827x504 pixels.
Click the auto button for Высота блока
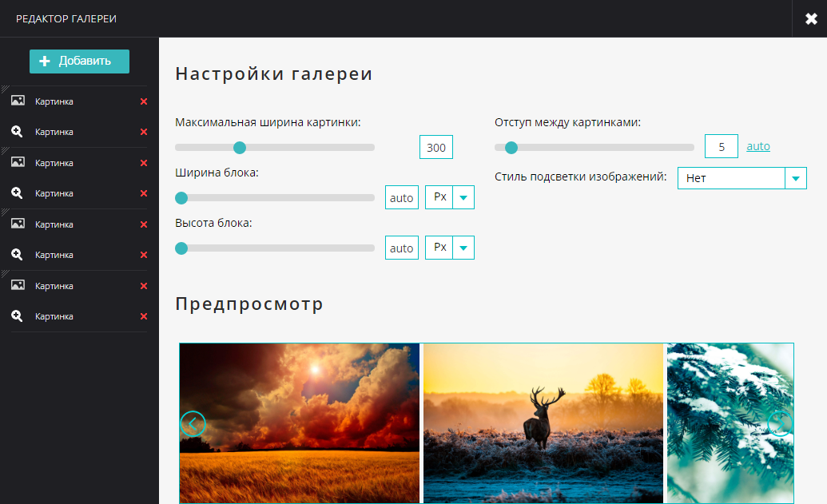point(401,247)
